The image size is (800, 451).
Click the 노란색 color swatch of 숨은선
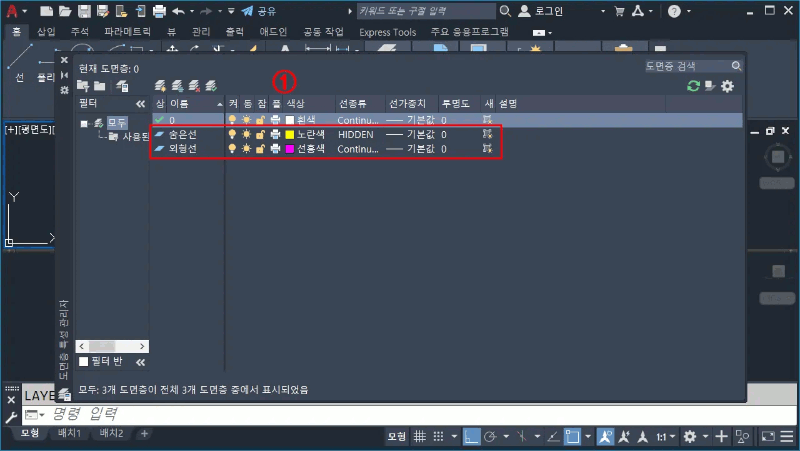click(x=289, y=134)
